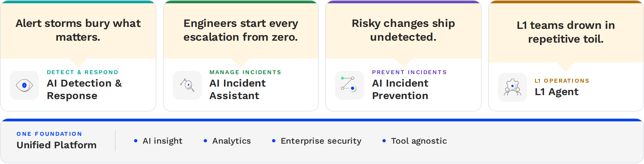
Task: Click the AI insight bullet item
Action: point(158,141)
